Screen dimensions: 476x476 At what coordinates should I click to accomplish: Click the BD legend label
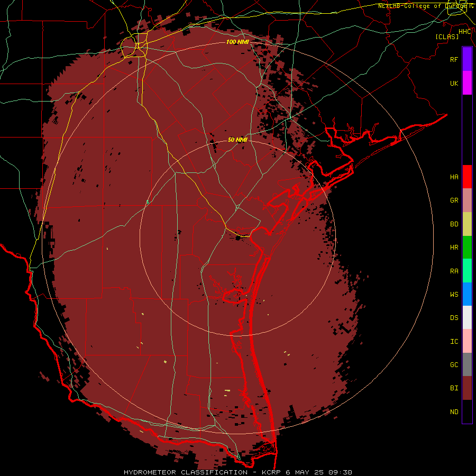point(454,224)
